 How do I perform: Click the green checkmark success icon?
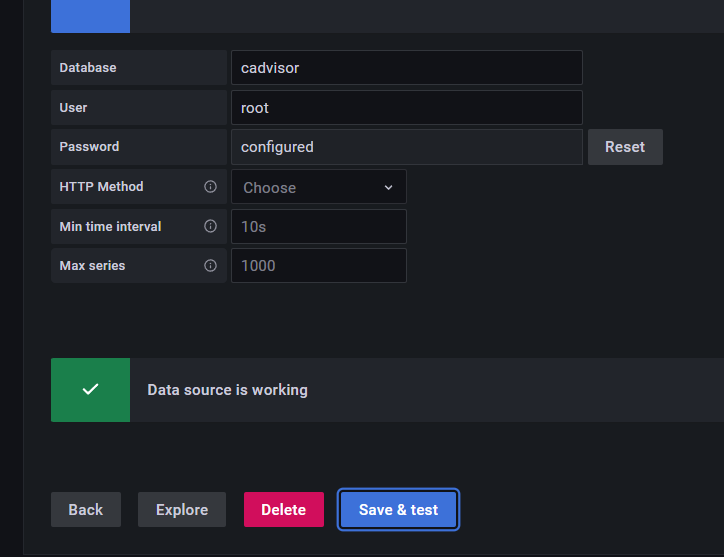(90, 389)
